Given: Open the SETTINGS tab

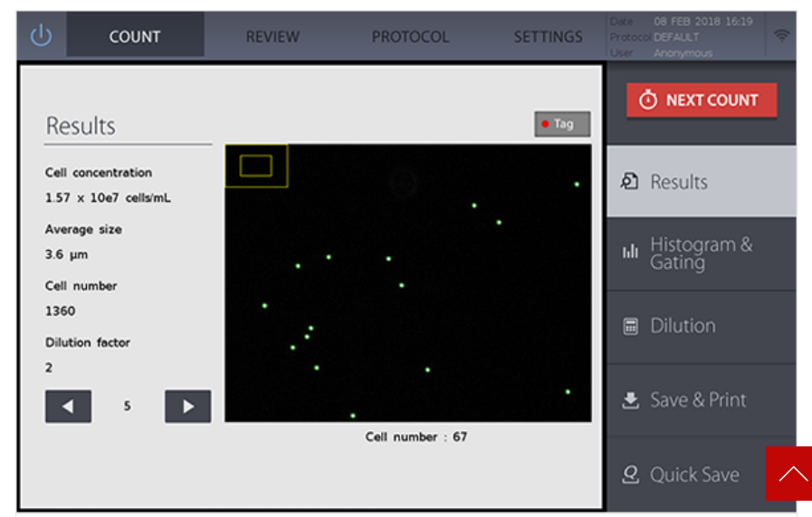Looking at the screenshot, I should click(548, 37).
